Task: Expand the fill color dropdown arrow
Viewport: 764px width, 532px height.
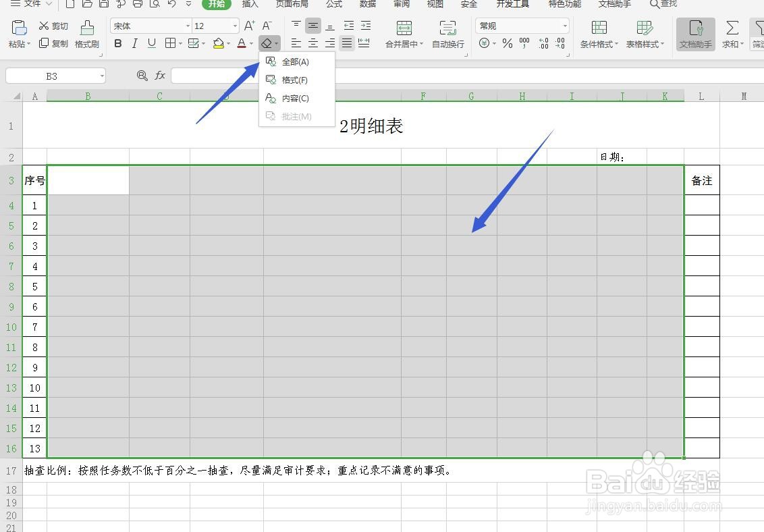Action: [227, 43]
